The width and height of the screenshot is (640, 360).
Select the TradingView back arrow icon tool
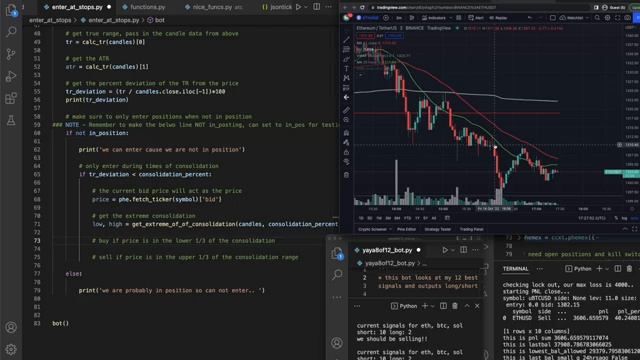(x=346, y=98)
